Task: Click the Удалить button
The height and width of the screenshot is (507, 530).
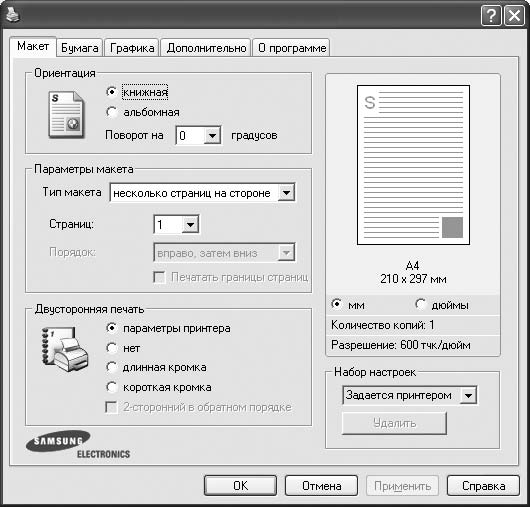Action: point(394,423)
